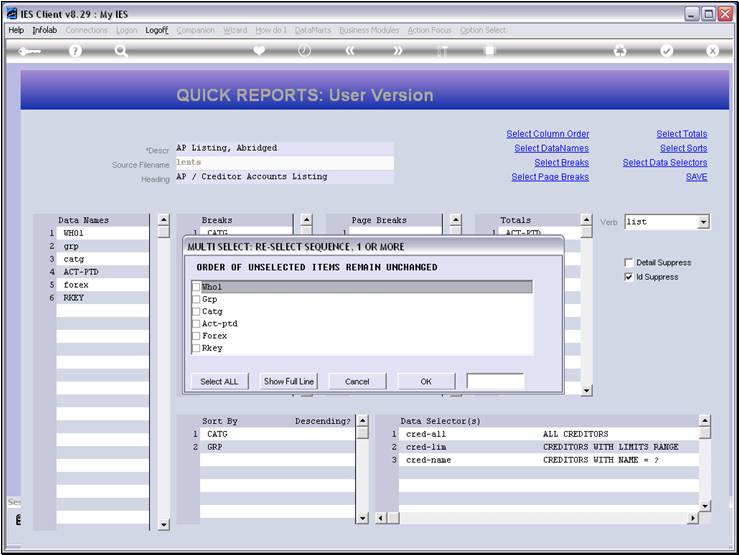Check the Rkey checkbox in dialog
Viewport: 739px width, 555px height.
197,348
